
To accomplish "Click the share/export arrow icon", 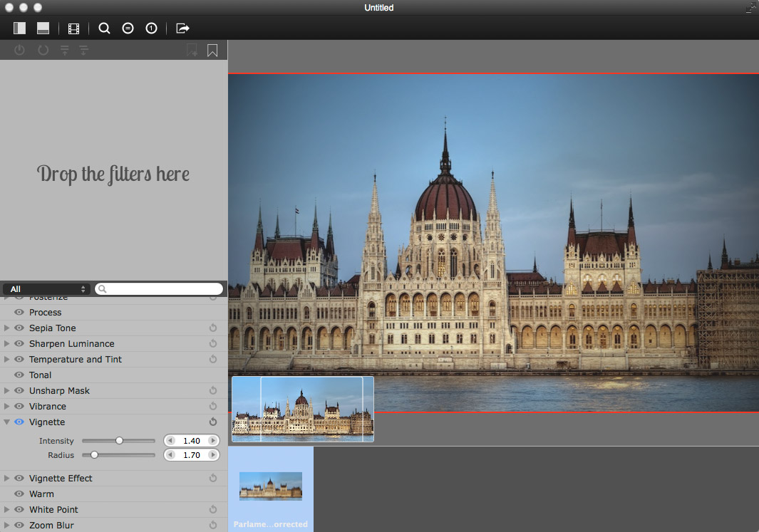I will click(182, 28).
